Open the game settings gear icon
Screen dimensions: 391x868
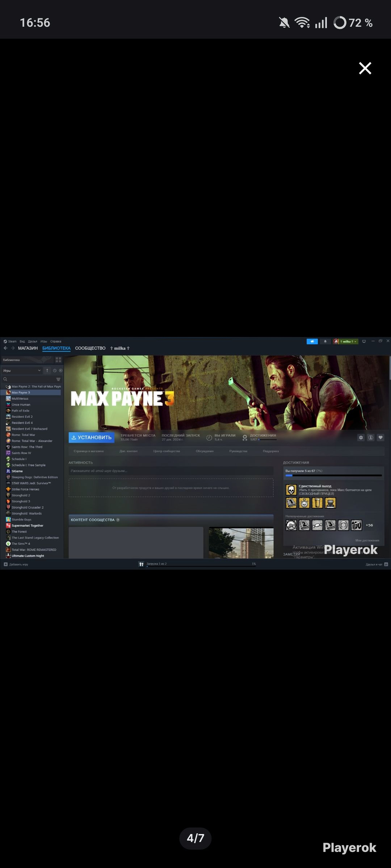click(x=361, y=438)
